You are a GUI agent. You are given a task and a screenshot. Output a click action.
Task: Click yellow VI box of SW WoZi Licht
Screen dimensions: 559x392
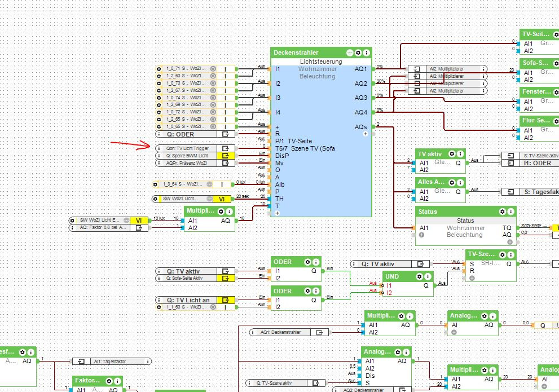click(222, 199)
